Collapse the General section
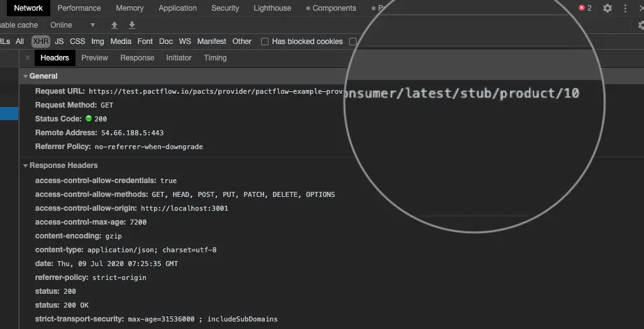The width and height of the screenshot is (644, 329). tap(26, 76)
